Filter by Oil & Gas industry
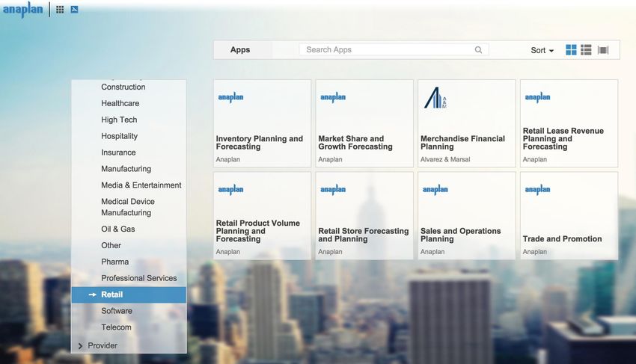 pyautogui.click(x=118, y=229)
